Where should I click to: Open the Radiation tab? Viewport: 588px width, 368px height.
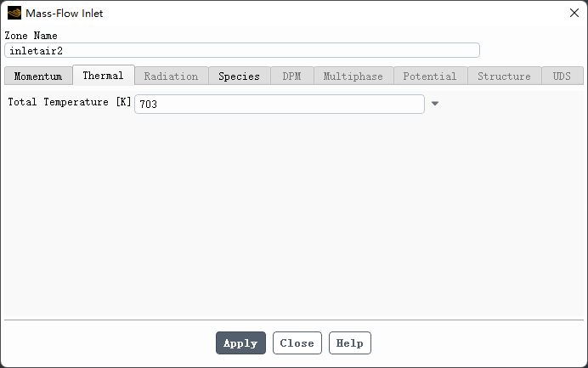coord(171,76)
